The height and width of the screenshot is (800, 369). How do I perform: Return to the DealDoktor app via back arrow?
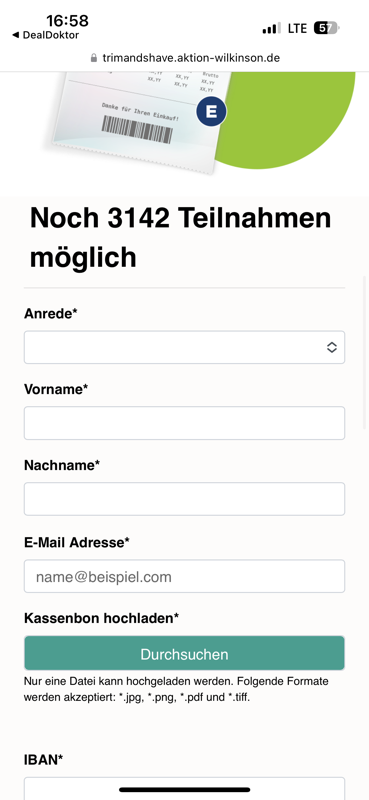(45, 35)
